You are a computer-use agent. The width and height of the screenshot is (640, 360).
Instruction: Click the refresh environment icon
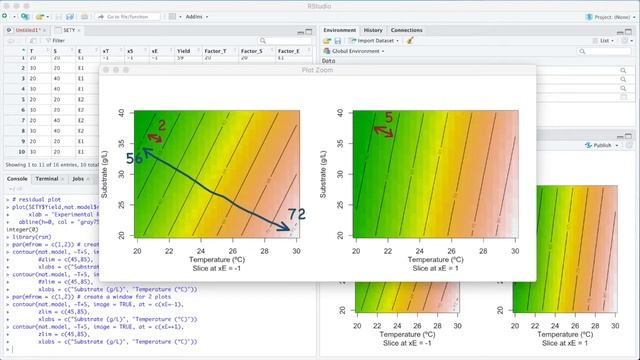(624, 40)
